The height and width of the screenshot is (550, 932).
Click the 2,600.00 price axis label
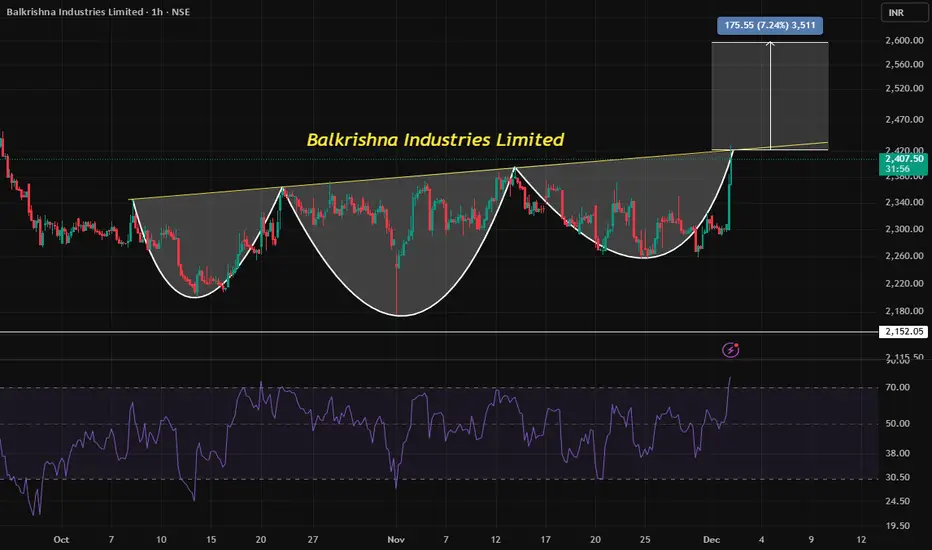pyautogui.click(x=904, y=40)
